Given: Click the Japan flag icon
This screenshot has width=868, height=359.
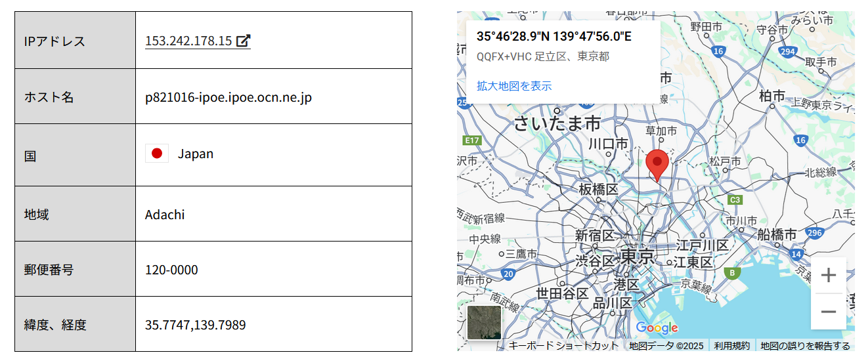Looking at the screenshot, I should (157, 154).
